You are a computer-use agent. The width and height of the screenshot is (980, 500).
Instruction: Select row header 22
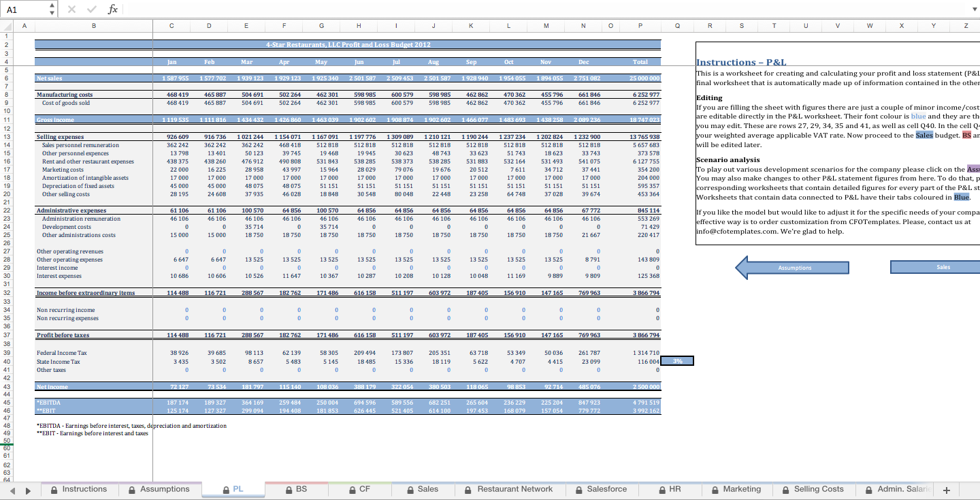click(x=6, y=210)
